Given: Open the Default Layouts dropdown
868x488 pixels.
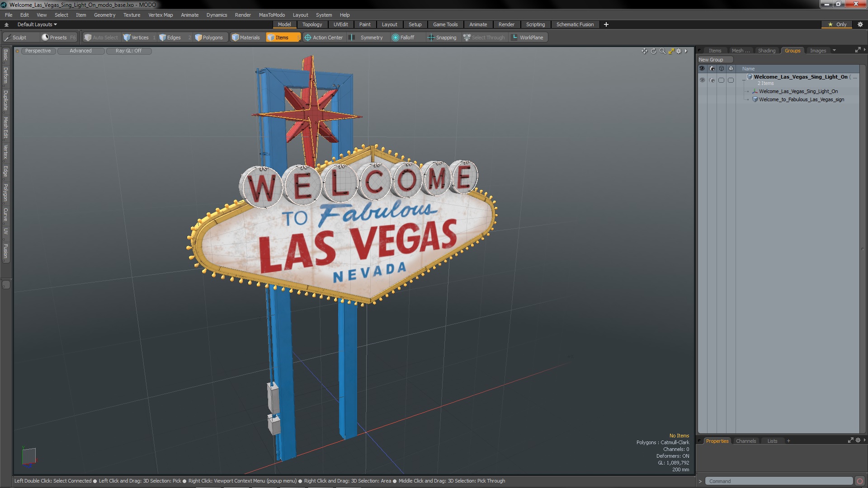Looking at the screenshot, I should pyautogui.click(x=37, y=24).
